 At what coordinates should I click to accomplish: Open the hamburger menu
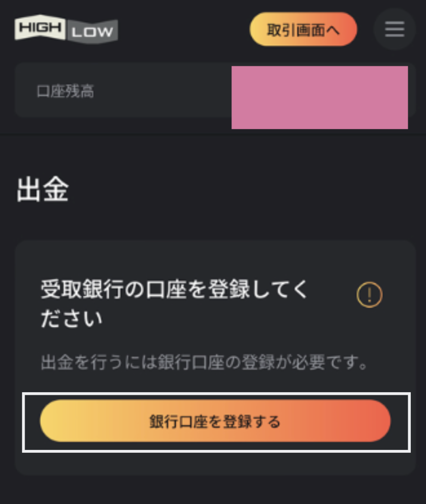394,30
